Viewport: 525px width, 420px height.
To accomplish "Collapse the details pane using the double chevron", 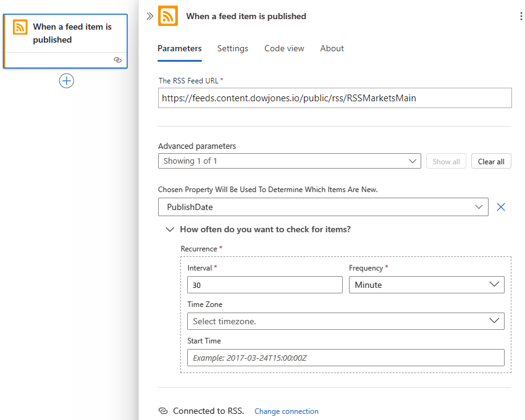I will tap(148, 17).
